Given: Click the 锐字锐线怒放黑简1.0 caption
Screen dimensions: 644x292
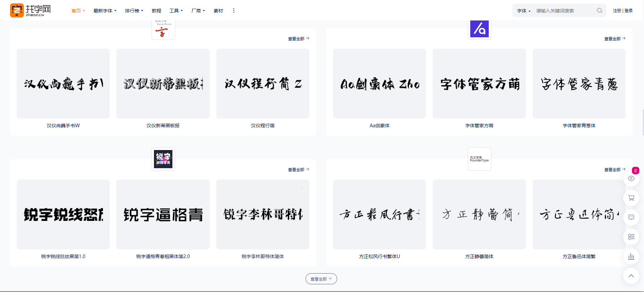Looking at the screenshot, I should [x=63, y=256].
